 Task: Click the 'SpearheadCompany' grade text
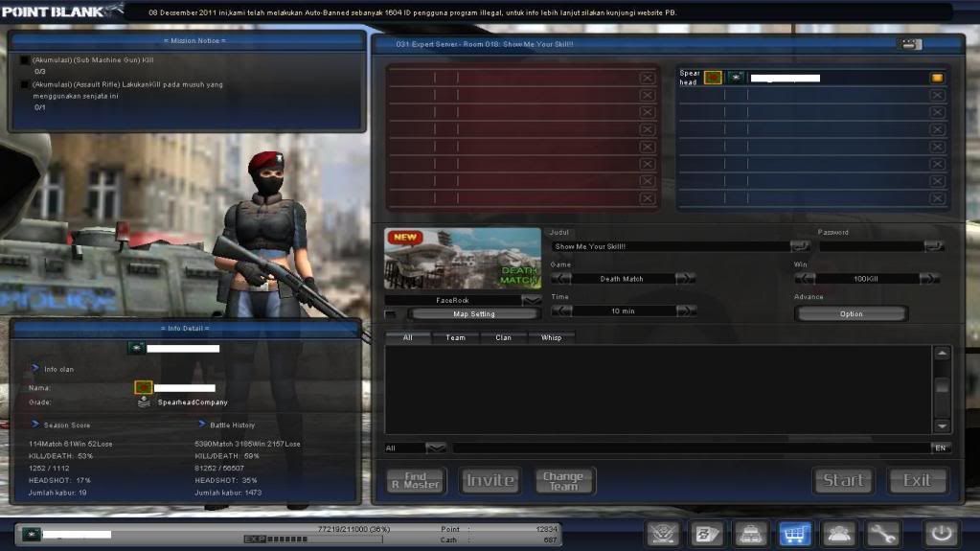193,402
